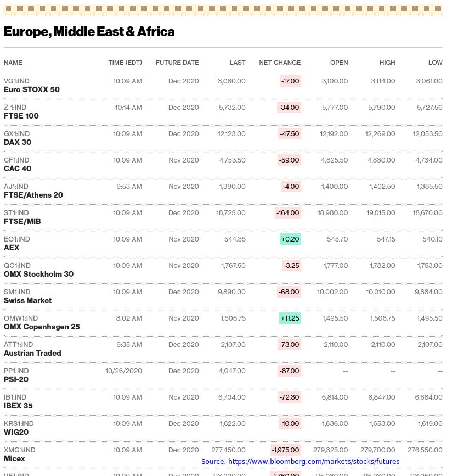This screenshot has height=476, width=452.
Task: Open FTSE/Athens 20 details
Action: tap(33, 195)
